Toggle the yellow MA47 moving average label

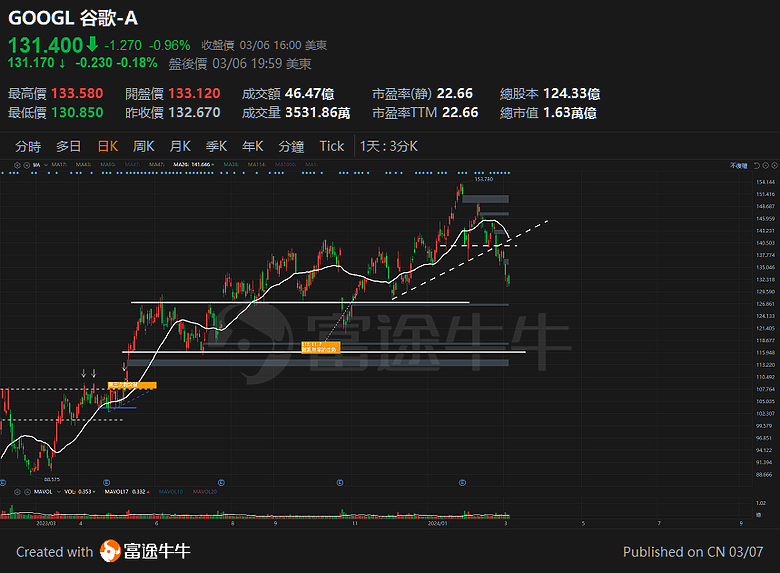(x=157, y=165)
